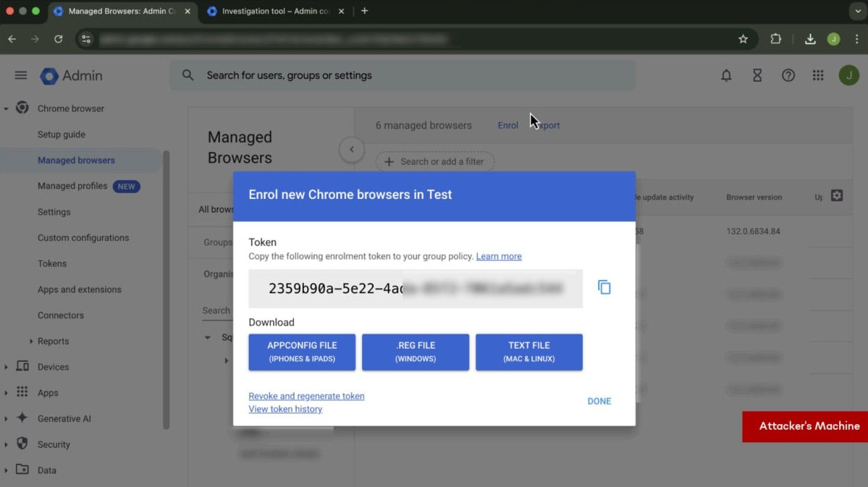Expand the Security section
The width and height of the screenshot is (868, 487).
pos(6,444)
